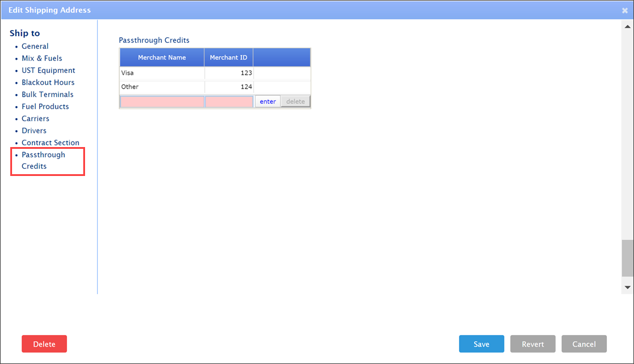Screen dimensions: 634x364
Task: Go to Contract Section
Action: [51, 143]
